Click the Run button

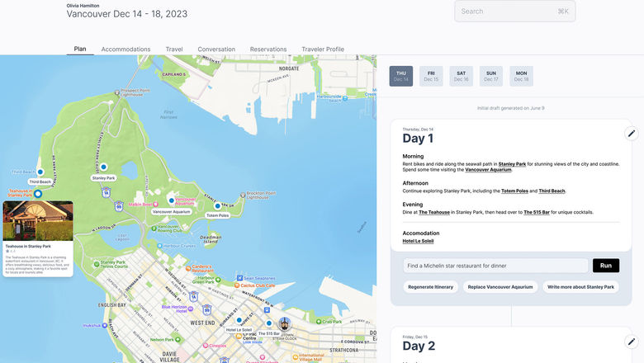(x=606, y=266)
